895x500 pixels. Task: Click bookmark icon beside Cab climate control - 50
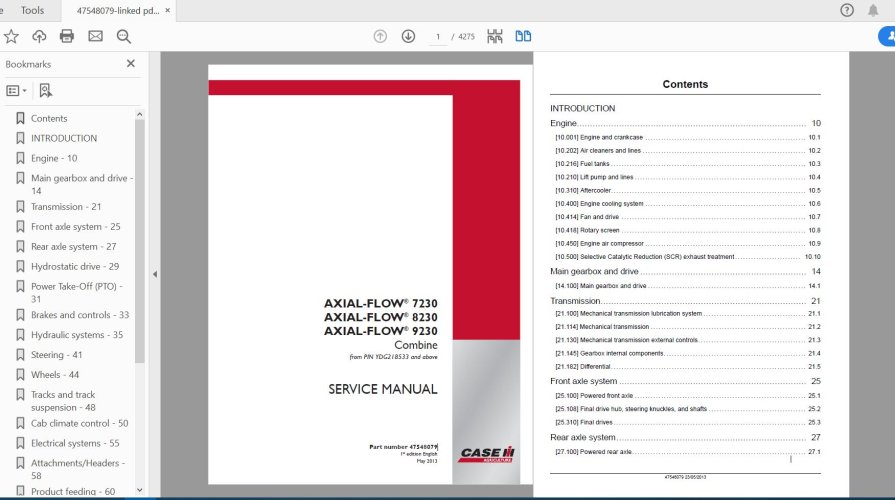(x=20, y=424)
